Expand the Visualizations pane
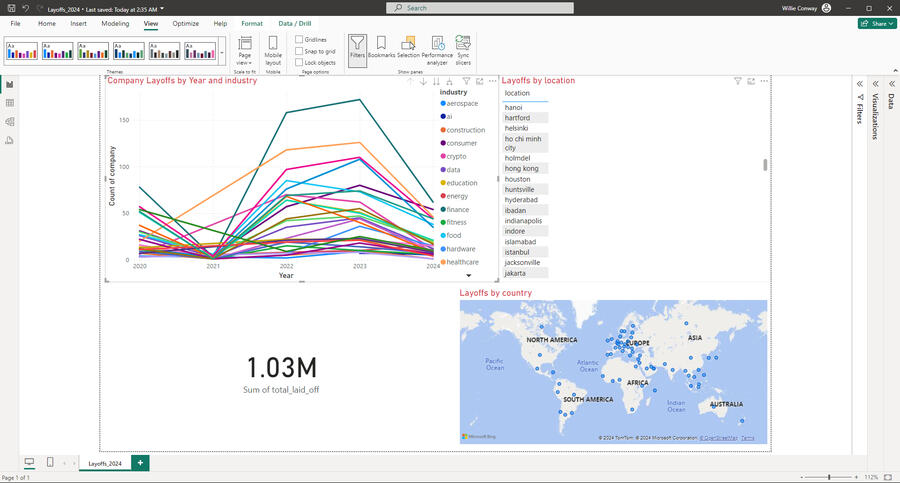This screenshot has height=483, width=900. pos(876,84)
